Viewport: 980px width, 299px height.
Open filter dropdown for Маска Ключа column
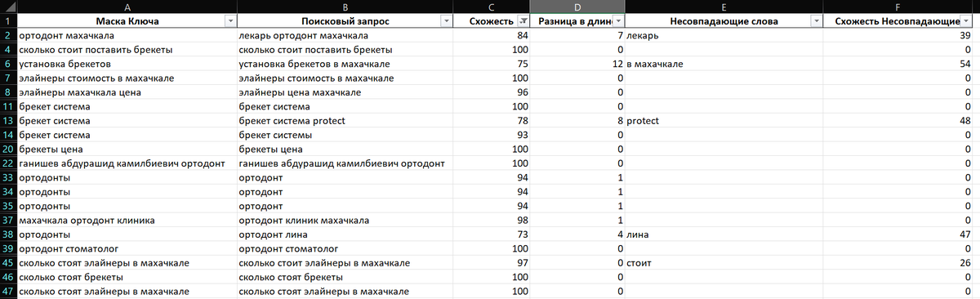pos(229,21)
